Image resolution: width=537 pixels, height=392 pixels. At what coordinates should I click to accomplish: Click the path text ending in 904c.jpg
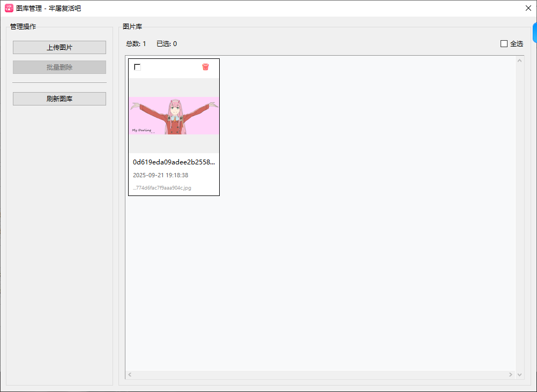162,188
